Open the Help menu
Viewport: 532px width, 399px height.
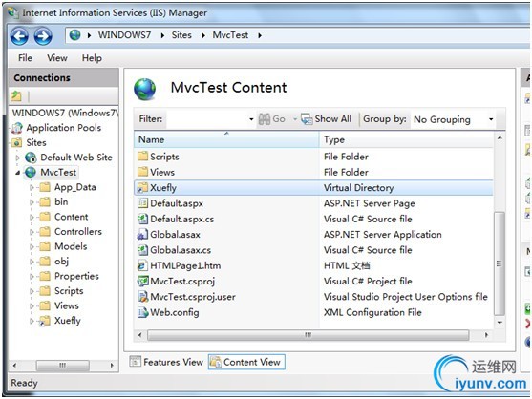[x=92, y=58]
